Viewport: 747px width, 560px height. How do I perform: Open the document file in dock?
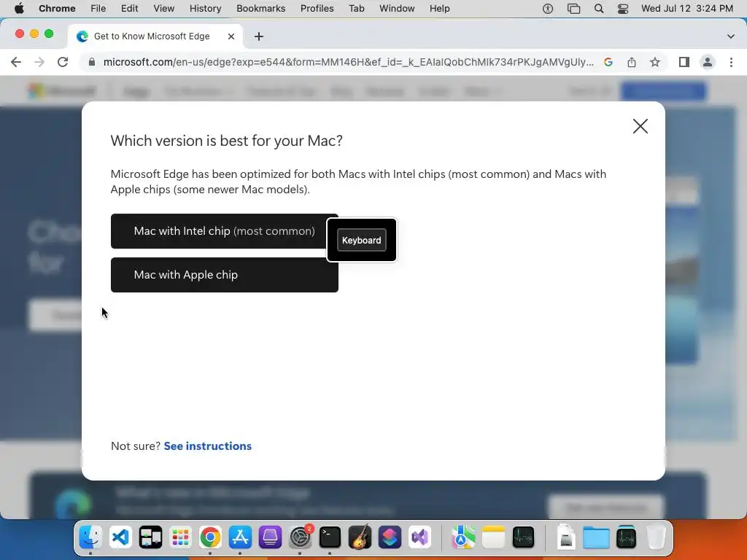pos(566,537)
